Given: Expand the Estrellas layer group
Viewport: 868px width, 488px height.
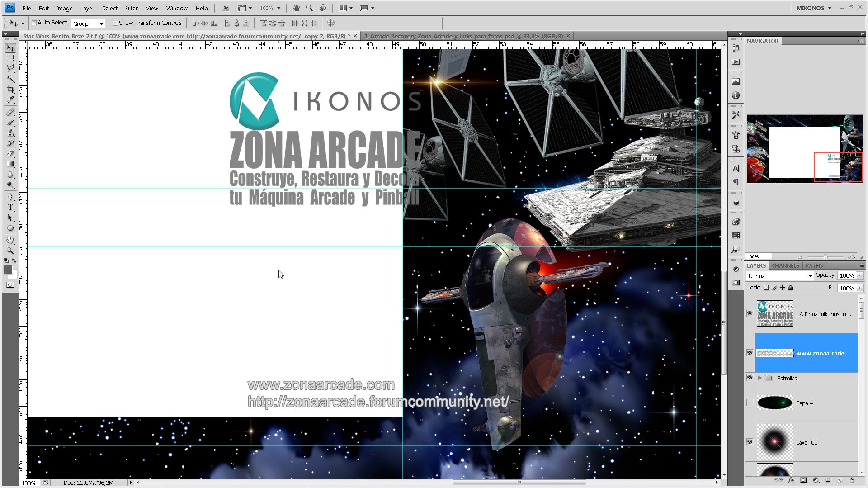Looking at the screenshot, I should (x=760, y=378).
